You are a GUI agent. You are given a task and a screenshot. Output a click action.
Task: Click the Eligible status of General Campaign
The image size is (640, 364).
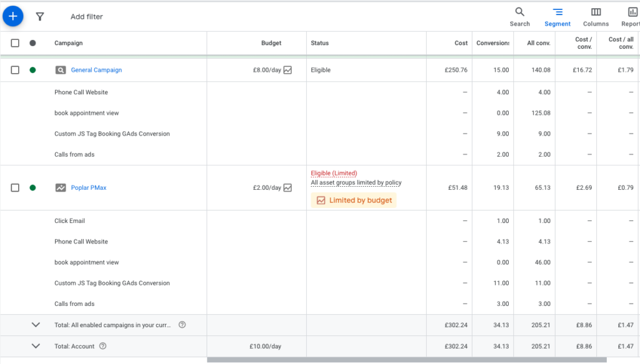[321, 70]
